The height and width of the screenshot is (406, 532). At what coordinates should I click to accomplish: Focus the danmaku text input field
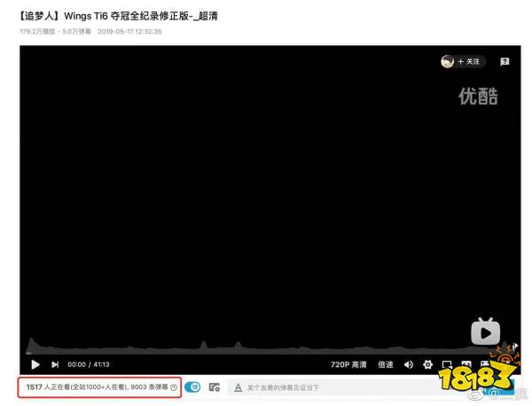(x=334, y=387)
